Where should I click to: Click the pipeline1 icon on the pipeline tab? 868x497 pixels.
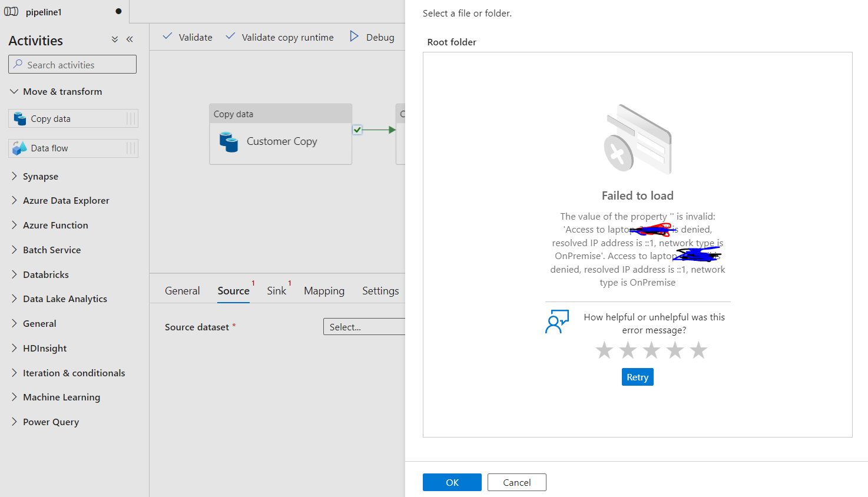pos(11,11)
